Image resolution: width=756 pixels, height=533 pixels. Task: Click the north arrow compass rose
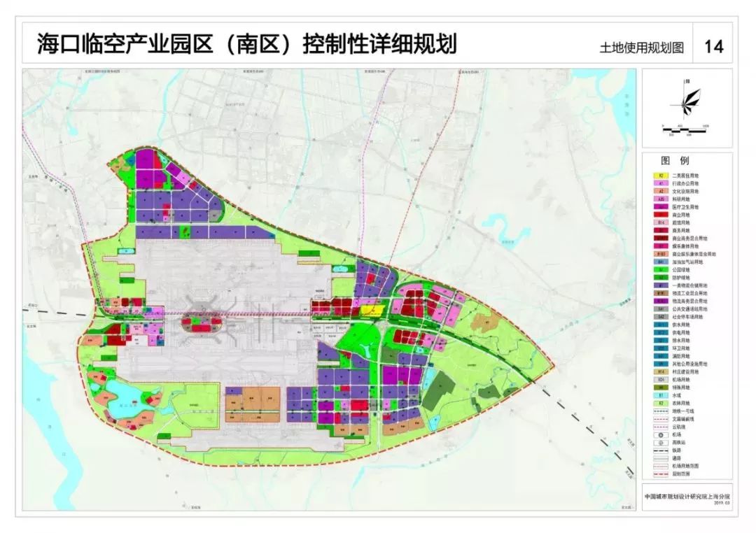click(x=687, y=100)
